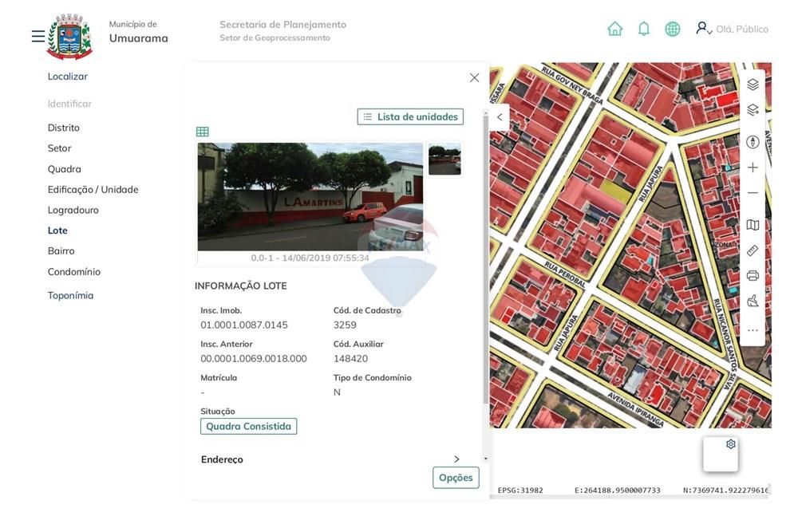This screenshot has width=798, height=532.
Task: Open the map print tool
Action: 752,275
